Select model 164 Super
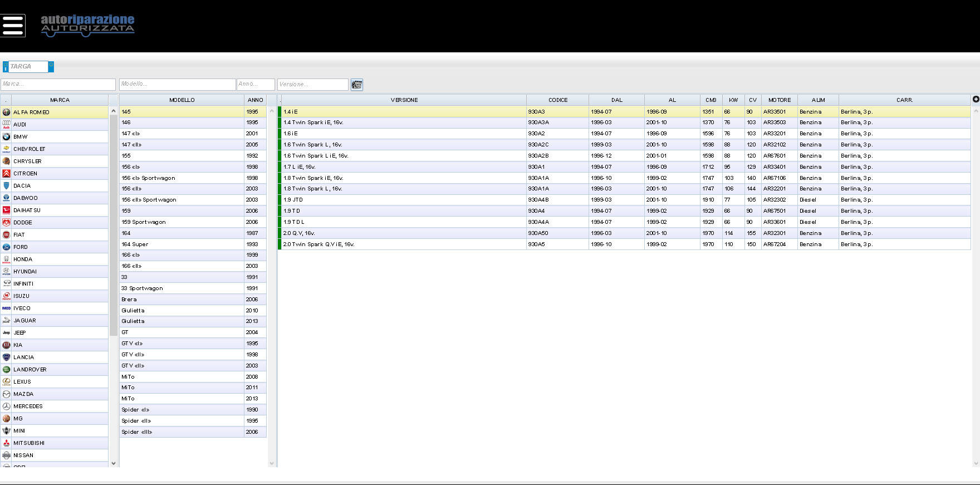This screenshot has width=980, height=485. [x=193, y=244]
